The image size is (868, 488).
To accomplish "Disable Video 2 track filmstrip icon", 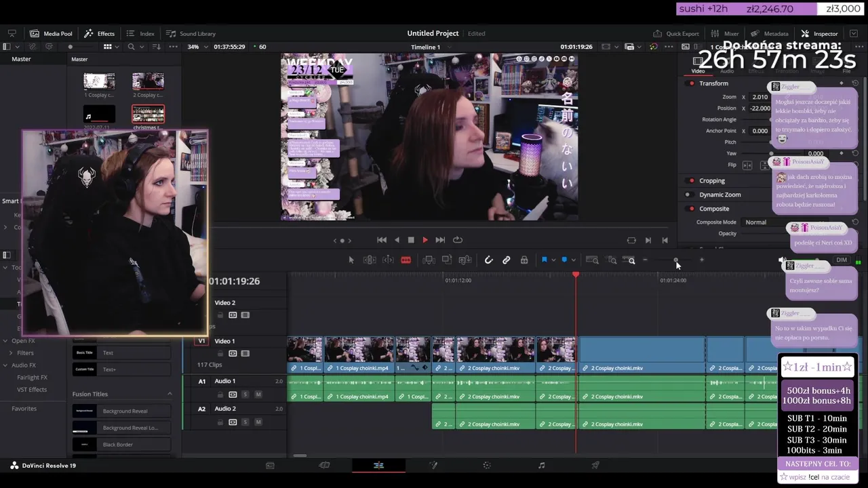I will (x=245, y=315).
